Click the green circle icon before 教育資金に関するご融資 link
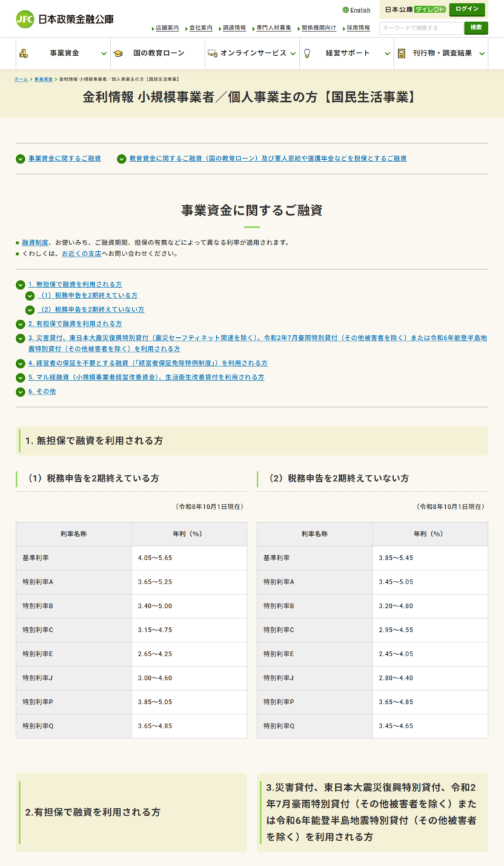The image size is (504, 866). [x=122, y=159]
